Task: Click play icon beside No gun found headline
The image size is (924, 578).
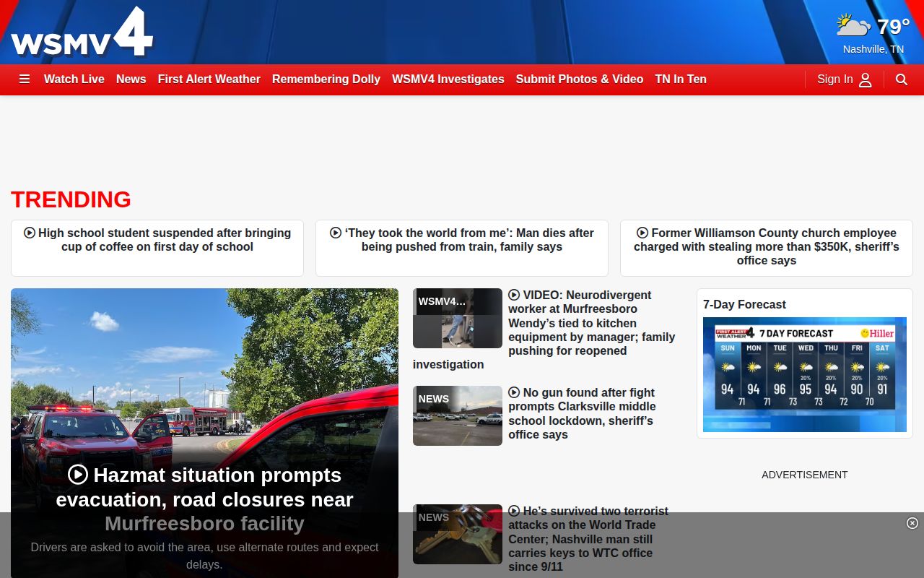Action: (514, 392)
